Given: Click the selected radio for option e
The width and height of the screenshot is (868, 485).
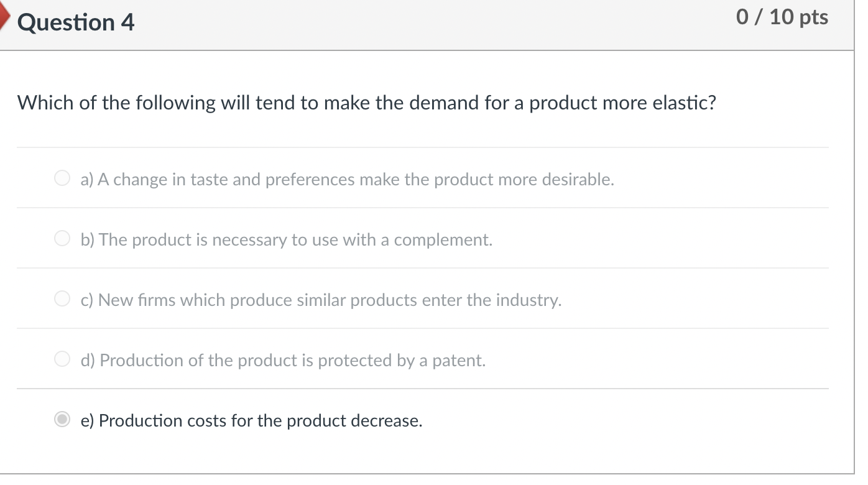Looking at the screenshot, I should tap(62, 420).
